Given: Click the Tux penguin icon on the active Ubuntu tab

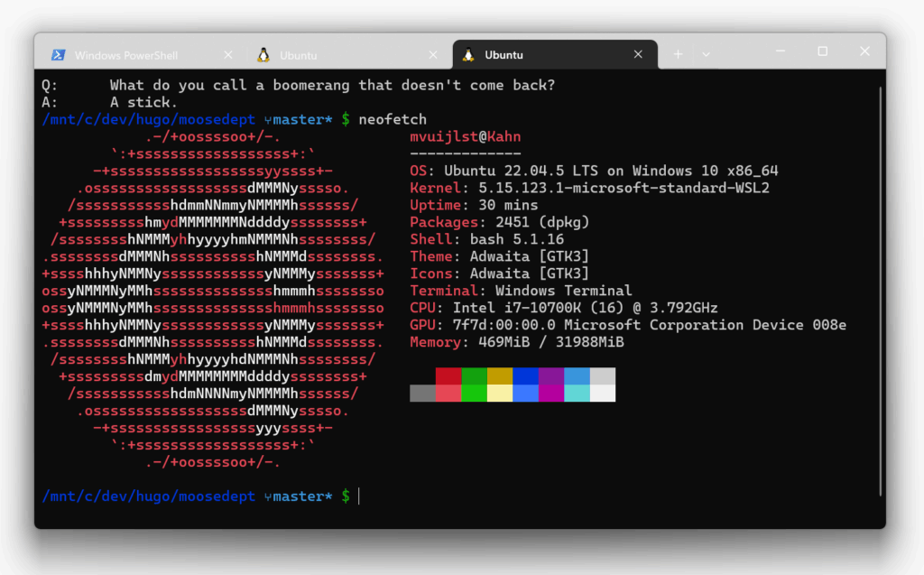Looking at the screenshot, I should coord(468,55).
